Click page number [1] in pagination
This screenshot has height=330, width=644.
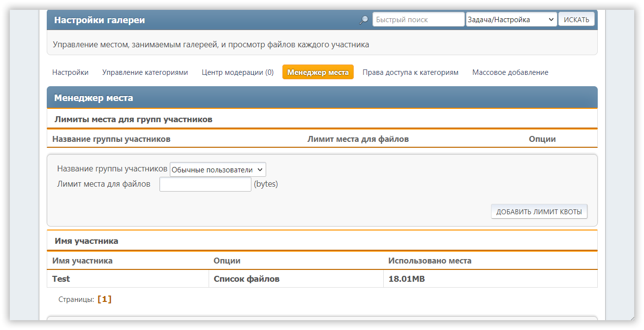pos(105,299)
